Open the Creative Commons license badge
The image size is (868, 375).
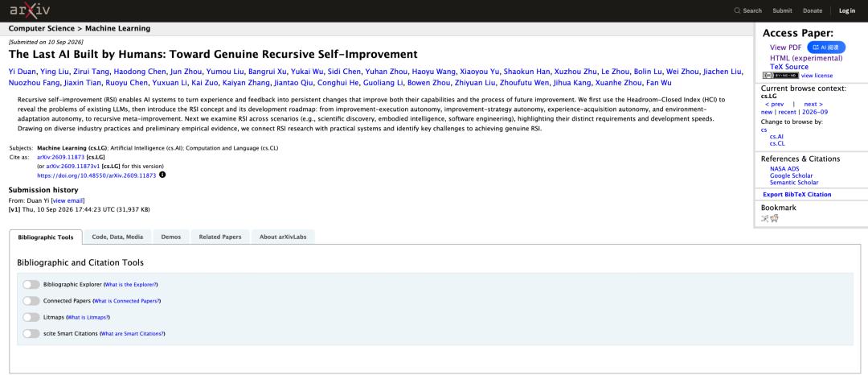[780, 76]
